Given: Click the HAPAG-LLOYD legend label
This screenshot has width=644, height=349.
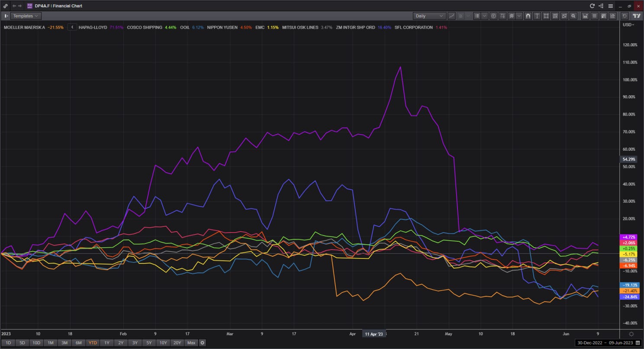Looking at the screenshot, I should (93, 27).
